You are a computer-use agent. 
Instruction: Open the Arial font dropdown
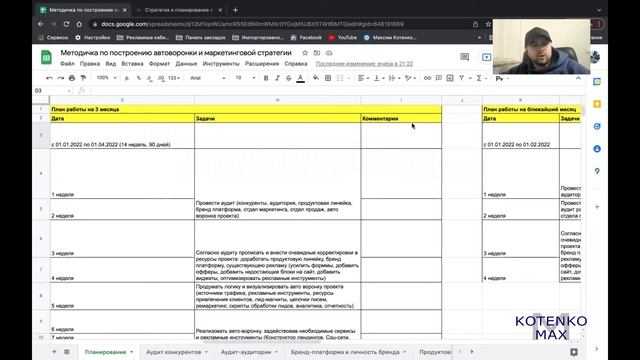(x=208, y=78)
